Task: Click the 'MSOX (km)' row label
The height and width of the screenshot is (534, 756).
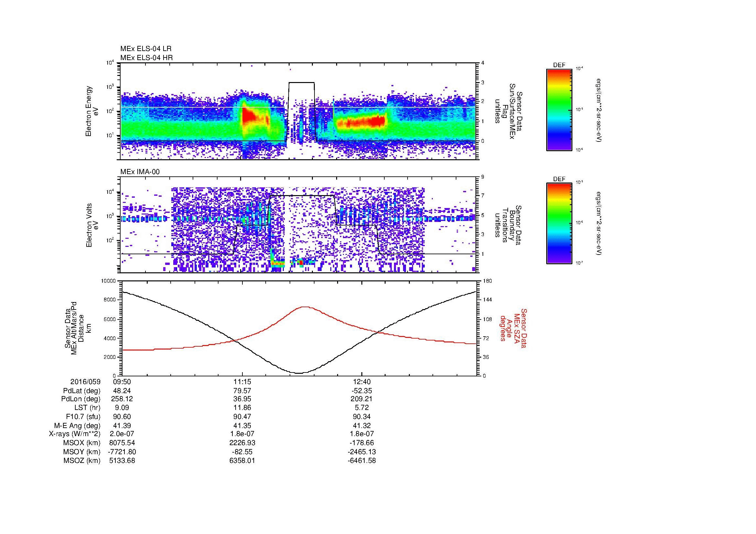Action: (82, 443)
